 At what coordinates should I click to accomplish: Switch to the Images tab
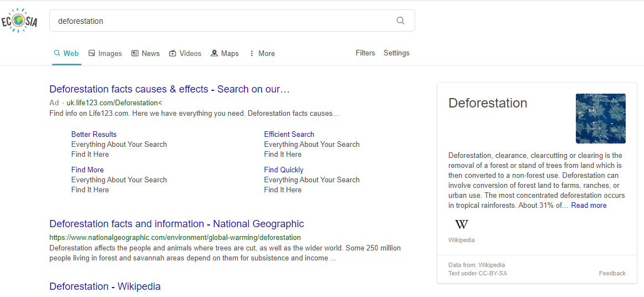pyautogui.click(x=105, y=53)
